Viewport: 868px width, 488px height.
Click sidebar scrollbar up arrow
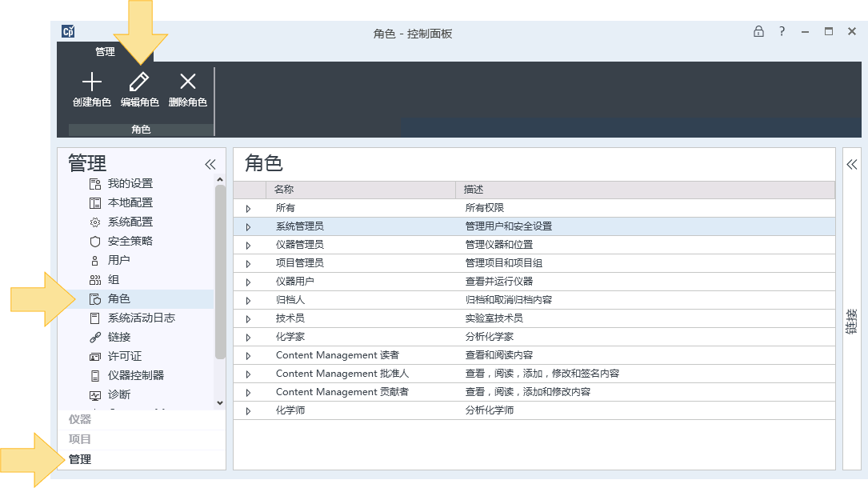[220, 180]
